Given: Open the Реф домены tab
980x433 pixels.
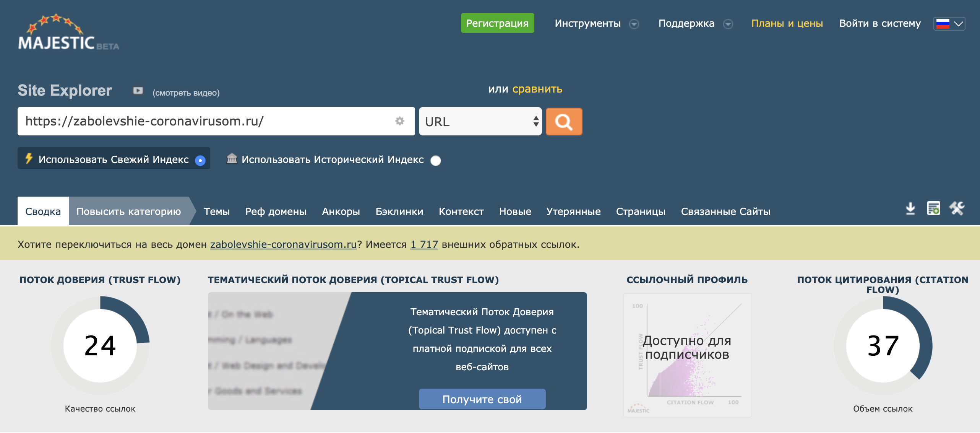Looking at the screenshot, I should [x=276, y=212].
